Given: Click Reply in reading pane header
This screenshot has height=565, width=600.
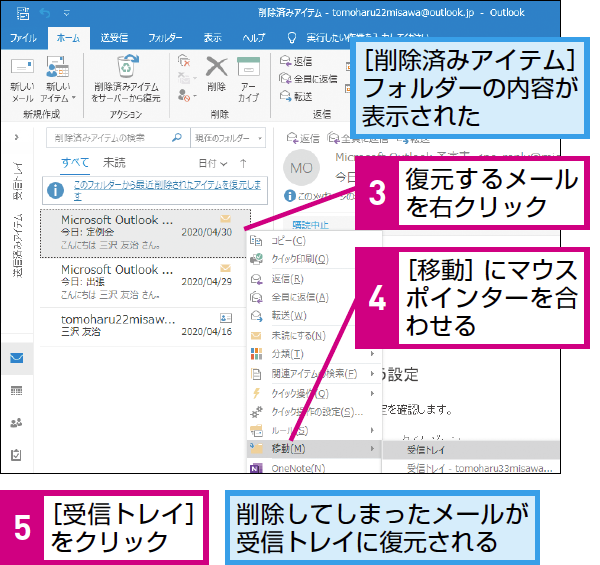Looking at the screenshot, I should [303, 138].
